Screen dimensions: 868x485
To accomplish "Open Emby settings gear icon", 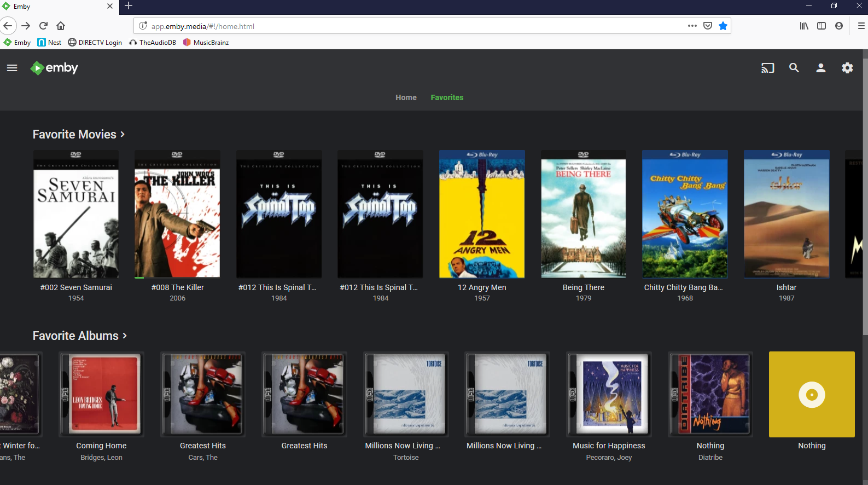I will [x=847, y=68].
